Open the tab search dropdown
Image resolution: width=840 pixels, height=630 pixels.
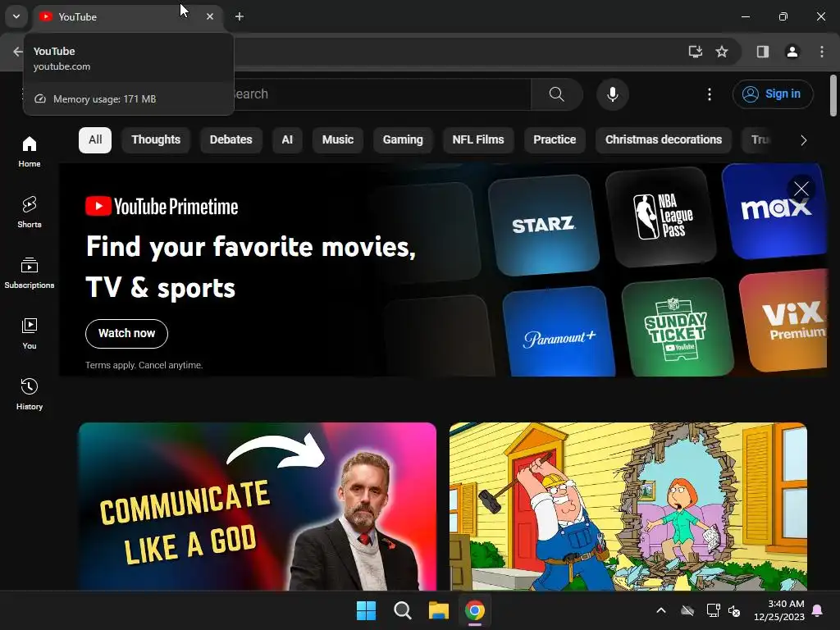point(16,16)
